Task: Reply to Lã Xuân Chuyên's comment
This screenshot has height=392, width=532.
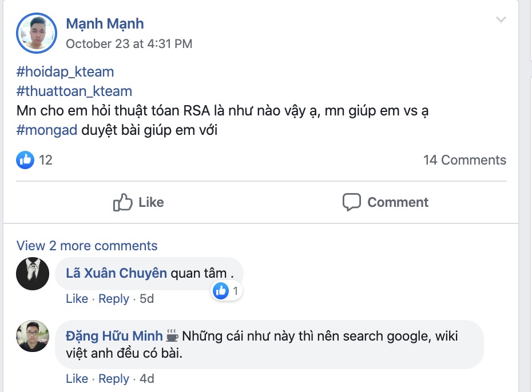Action: pyautogui.click(x=113, y=298)
